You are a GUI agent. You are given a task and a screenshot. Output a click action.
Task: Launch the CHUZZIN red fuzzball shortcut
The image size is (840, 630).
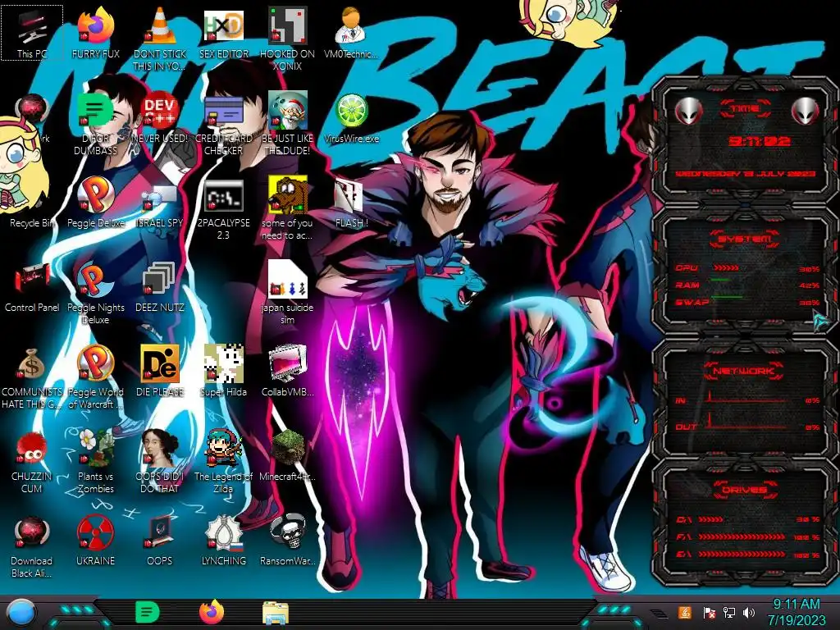32,463
